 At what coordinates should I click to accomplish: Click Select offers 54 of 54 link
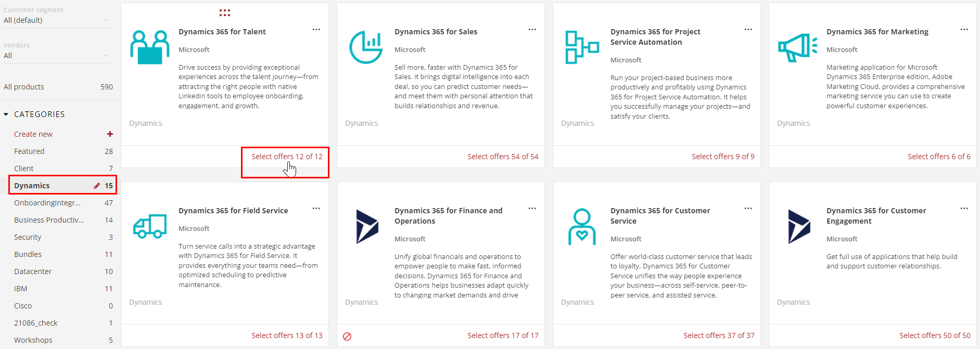click(x=503, y=157)
